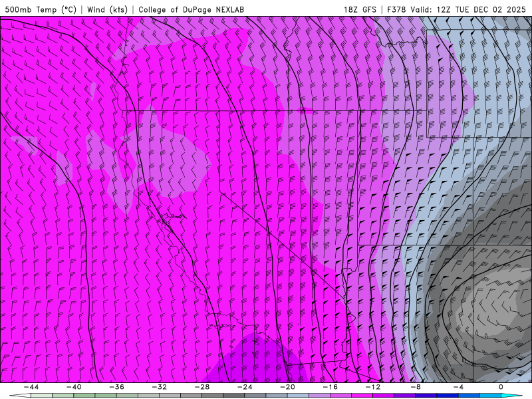532x399 pixels.
Task: Click the "College of DuPage NEXLAB" text
Action: point(191,9)
